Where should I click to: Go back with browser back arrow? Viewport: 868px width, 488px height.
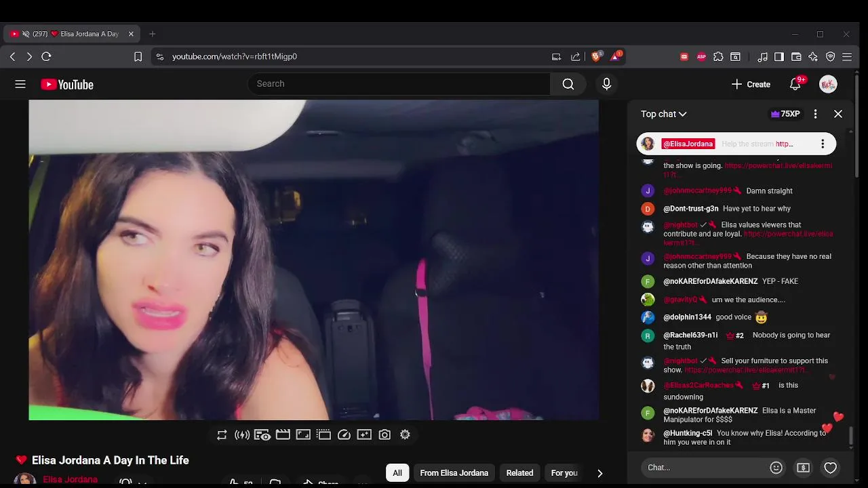coord(12,57)
